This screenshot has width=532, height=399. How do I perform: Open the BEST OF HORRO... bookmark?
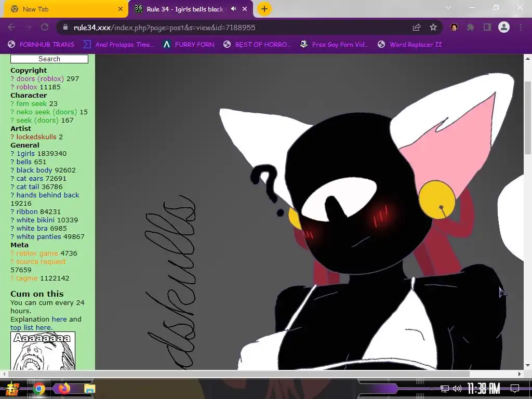[x=257, y=45]
